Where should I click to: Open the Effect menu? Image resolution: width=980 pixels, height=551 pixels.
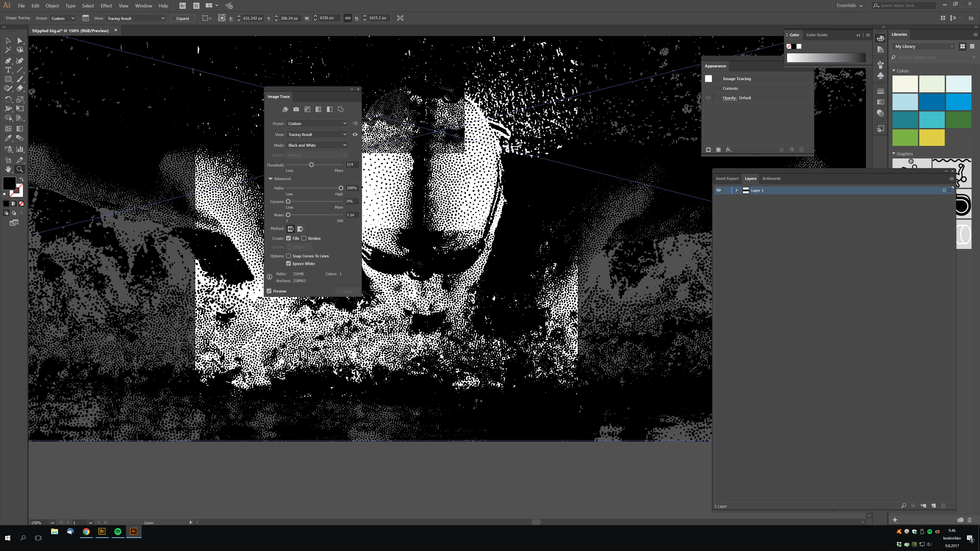[x=106, y=6]
